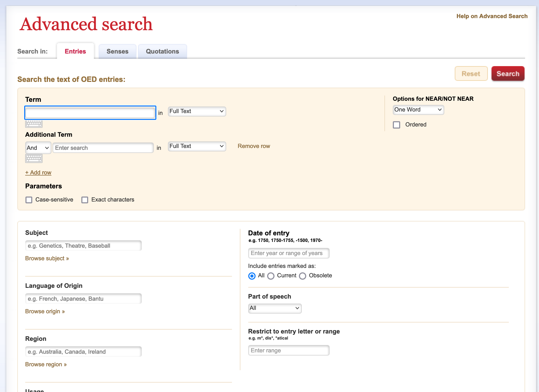Enable the Ordered checkbox
Image resolution: width=539 pixels, height=392 pixels.
pos(397,125)
